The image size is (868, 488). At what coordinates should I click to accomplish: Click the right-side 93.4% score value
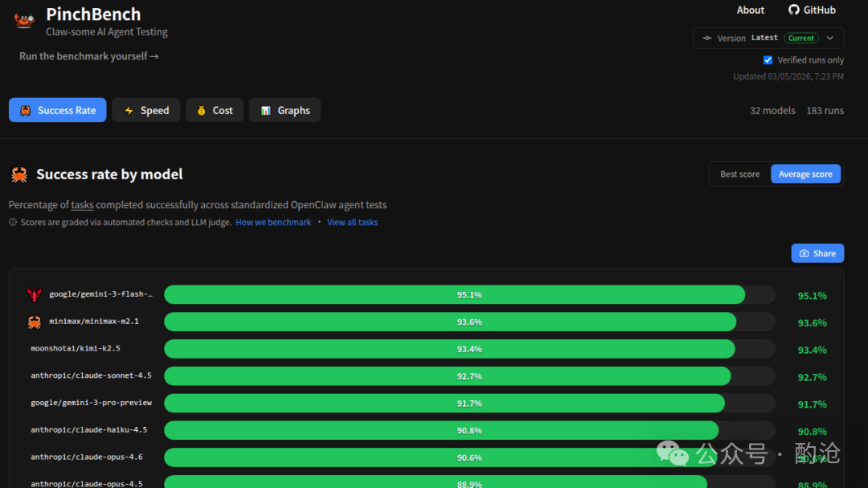(812, 350)
